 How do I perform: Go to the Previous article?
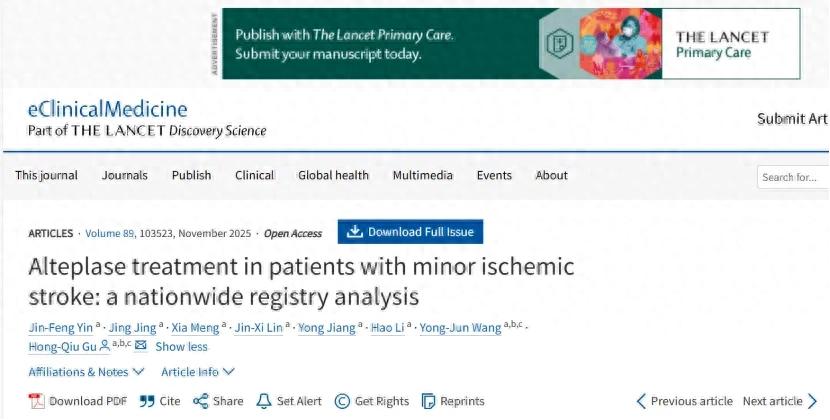(x=684, y=401)
